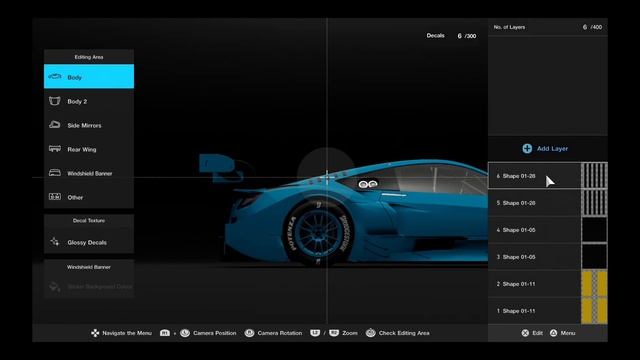
Task: Select layer 5 Shape 01-28
Action: tap(547, 203)
